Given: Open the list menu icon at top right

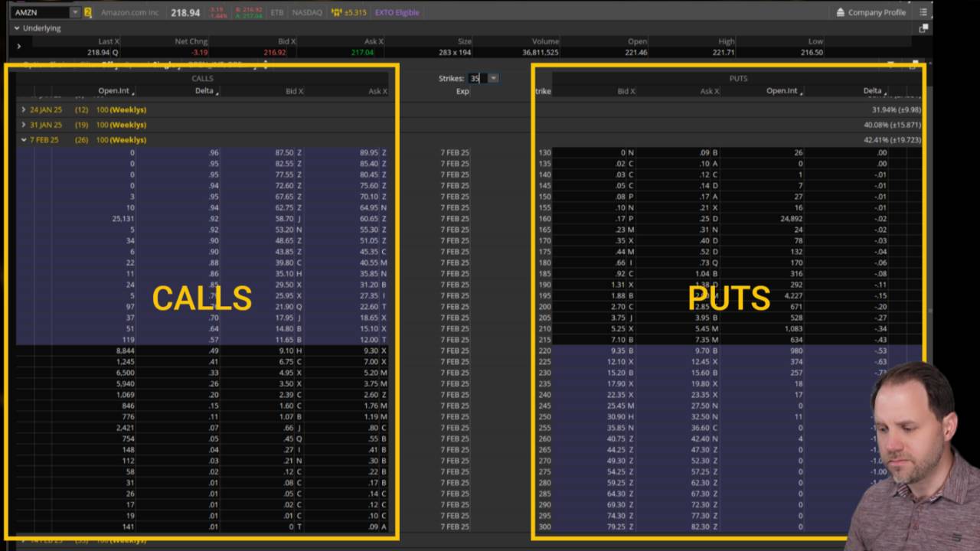Looking at the screenshot, I should (x=923, y=12).
